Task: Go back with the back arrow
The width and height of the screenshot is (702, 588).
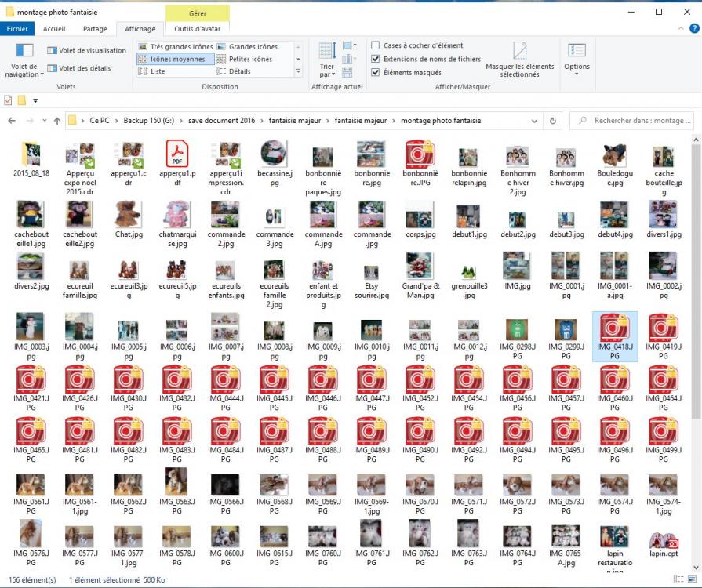Action: tap(12, 121)
